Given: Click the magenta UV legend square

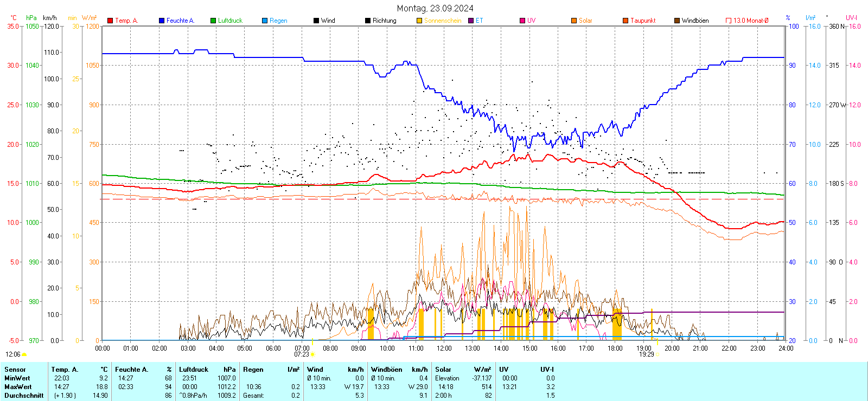Looking at the screenshot, I should click(x=522, y=21).
